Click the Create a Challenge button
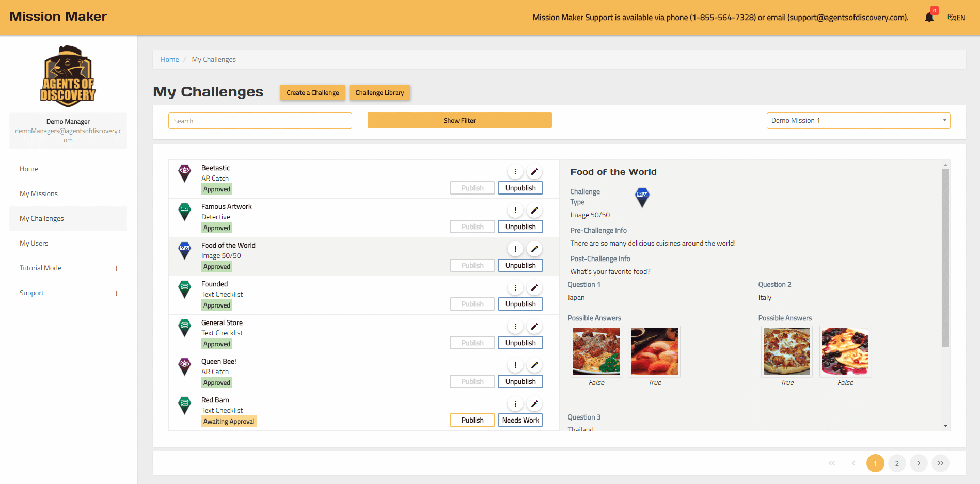 tap(312, 93)
